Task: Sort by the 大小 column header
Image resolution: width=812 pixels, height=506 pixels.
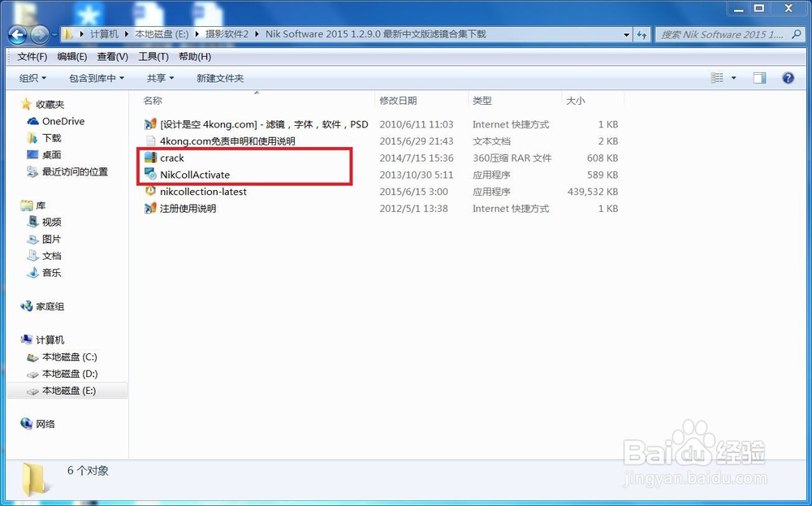Action: [576, 101]
